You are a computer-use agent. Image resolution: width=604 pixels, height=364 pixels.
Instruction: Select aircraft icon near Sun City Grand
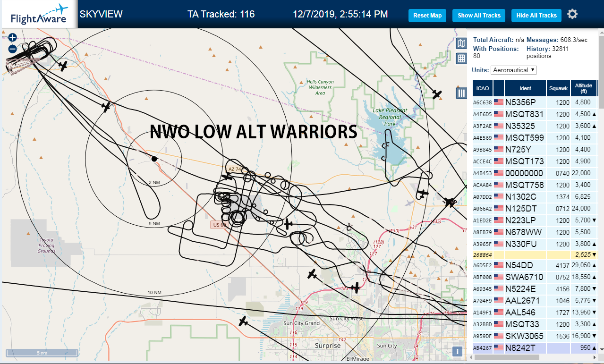(x=243, y=322)
